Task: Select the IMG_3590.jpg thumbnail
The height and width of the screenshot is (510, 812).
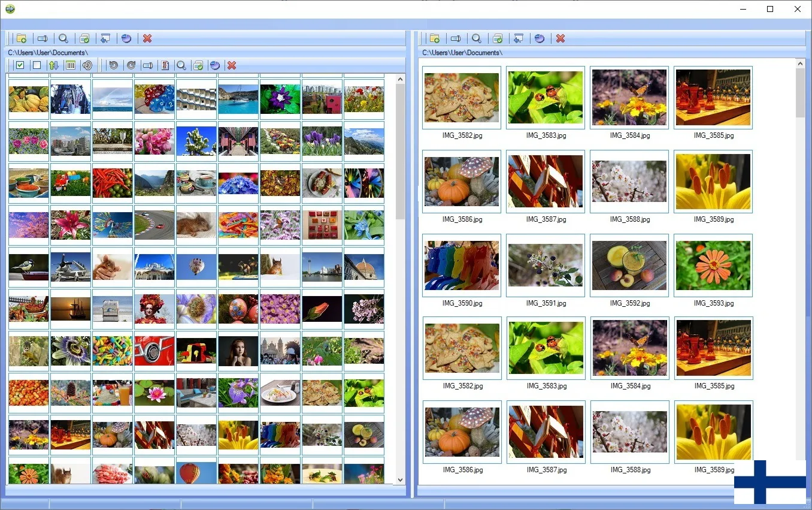Action: click(461, 265)
